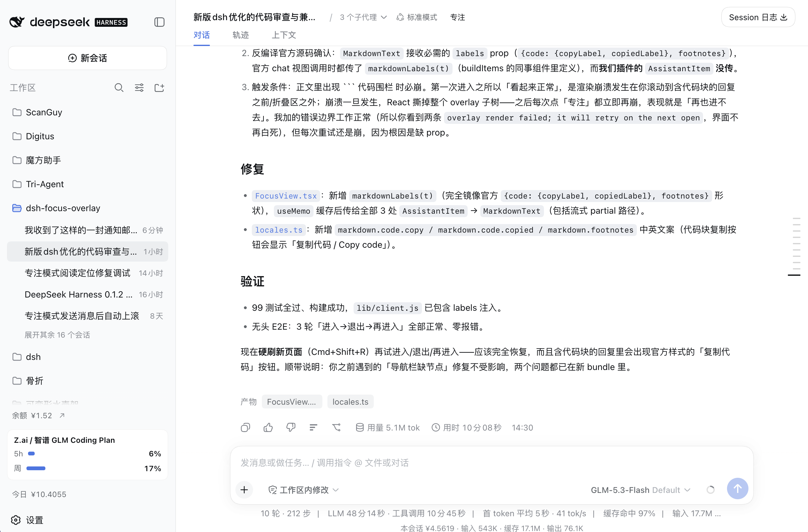Screen dimensions: 808x532
Task: Expand 展开其余 16 个会话
Action: [x=57, y=335]
